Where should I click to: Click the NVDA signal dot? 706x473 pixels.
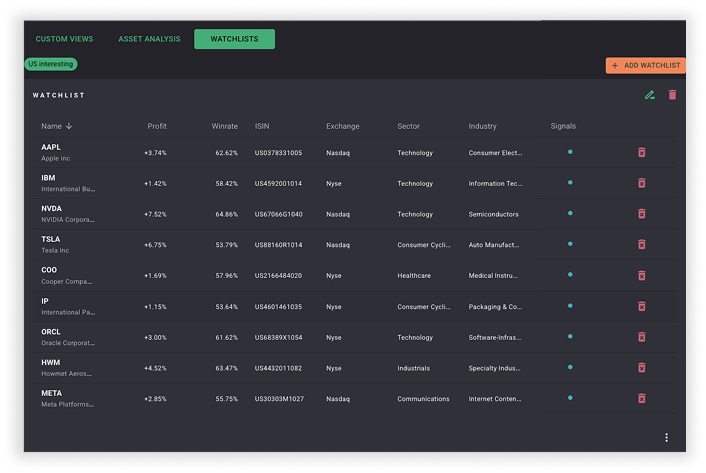point(570,213)
